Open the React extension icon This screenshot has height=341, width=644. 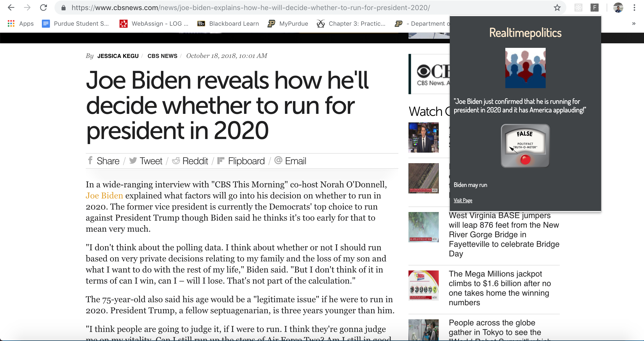[x=578, y=8]
